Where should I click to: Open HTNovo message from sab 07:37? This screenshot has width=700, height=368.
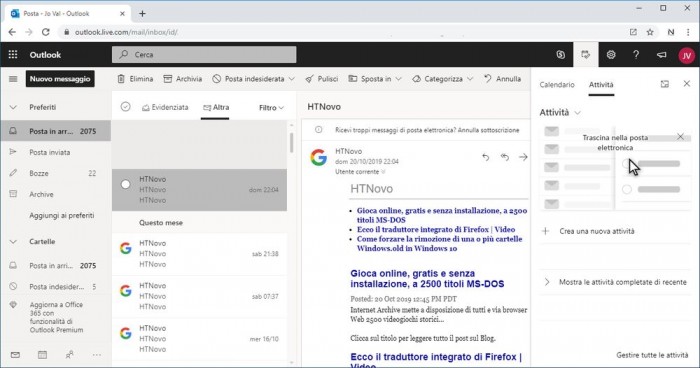tap(199, 296)
